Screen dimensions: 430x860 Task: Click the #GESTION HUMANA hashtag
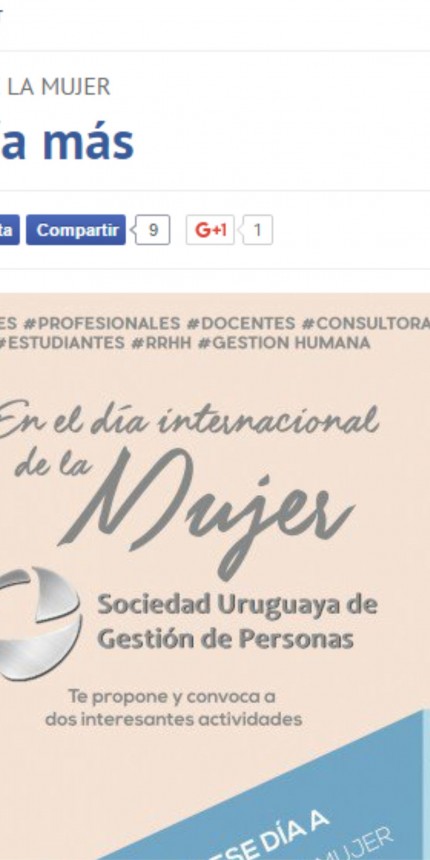(284, 343)
